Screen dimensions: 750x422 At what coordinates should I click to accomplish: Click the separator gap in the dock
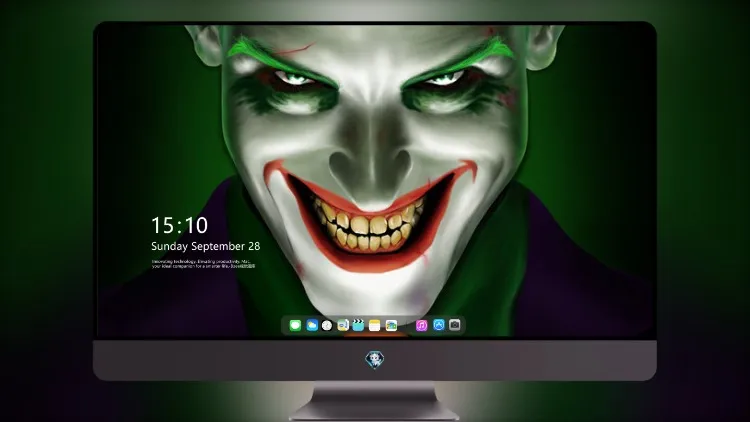click(x=407, y=325)
